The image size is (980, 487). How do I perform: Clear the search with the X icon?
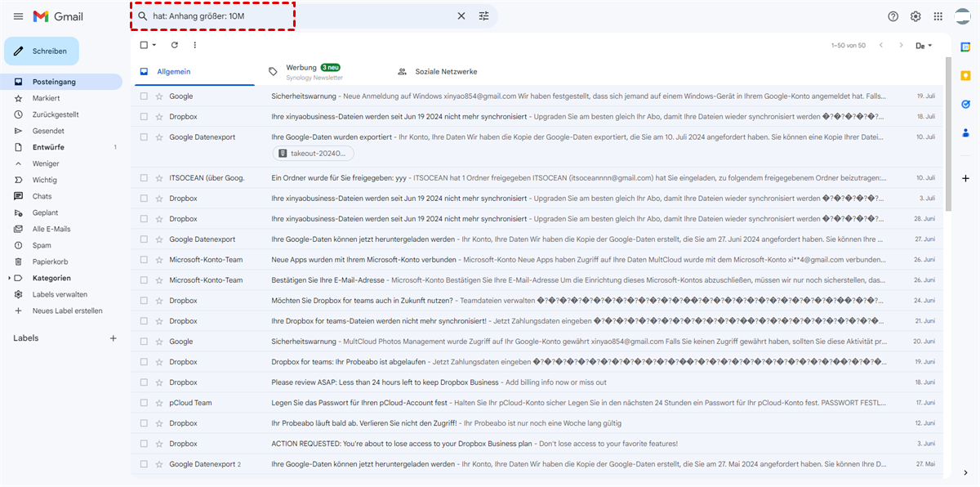[461, 16]
